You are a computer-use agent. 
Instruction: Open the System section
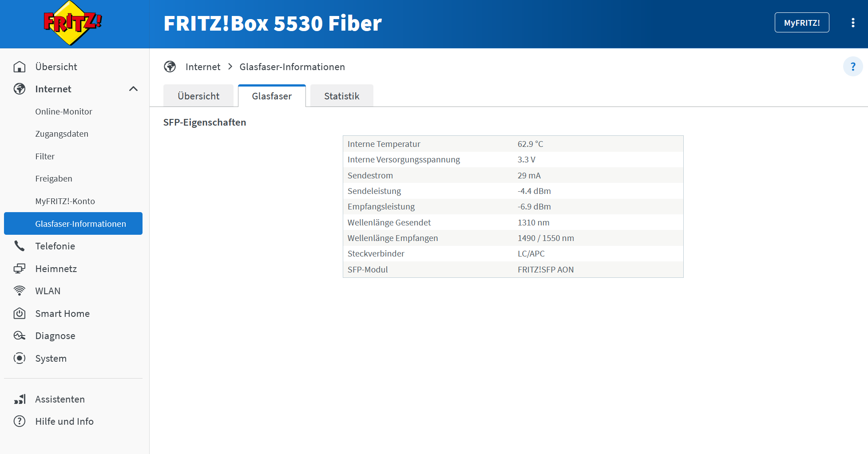[x=51, y=358]
